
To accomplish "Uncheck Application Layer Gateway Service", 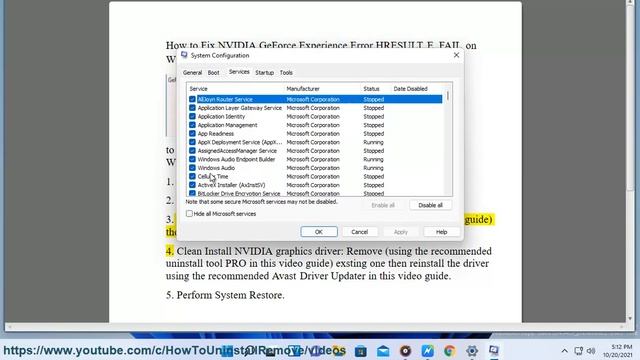I will (x=192, y=108).
